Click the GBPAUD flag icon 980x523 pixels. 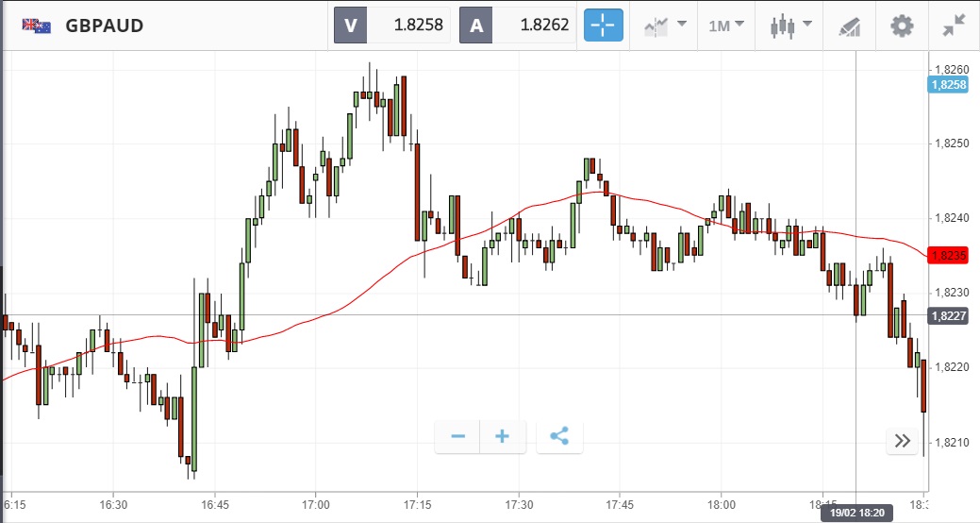(38, 25)
